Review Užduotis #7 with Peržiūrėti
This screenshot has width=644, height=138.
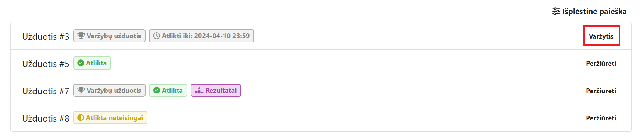point(601,91)
